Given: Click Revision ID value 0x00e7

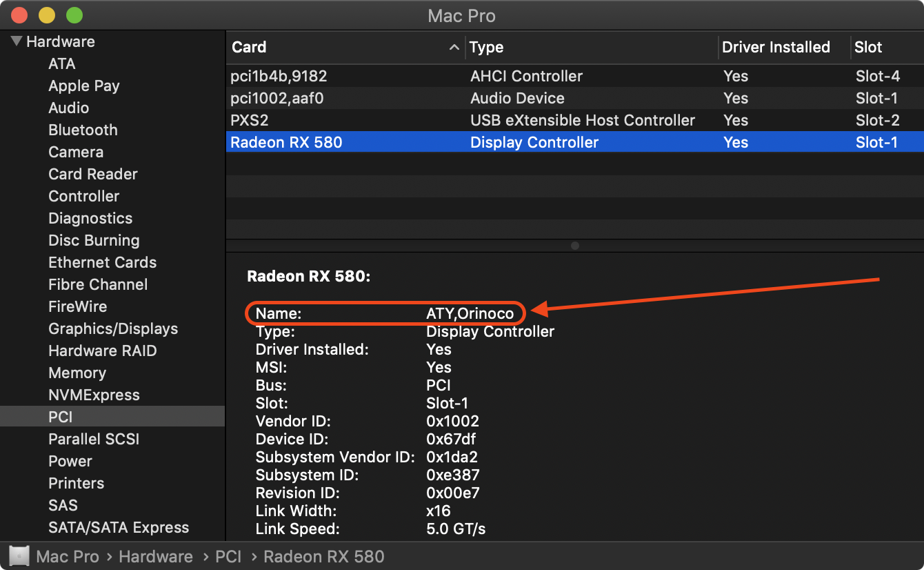Looking at the screenshot, I should (x=452, y=493).
